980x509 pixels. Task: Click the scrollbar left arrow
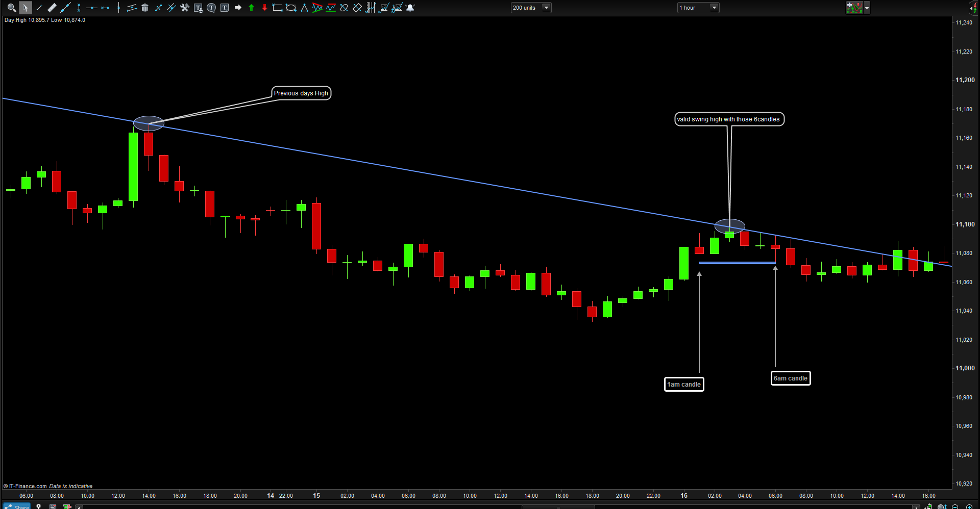pyautogui.click(x=79, y=507)
